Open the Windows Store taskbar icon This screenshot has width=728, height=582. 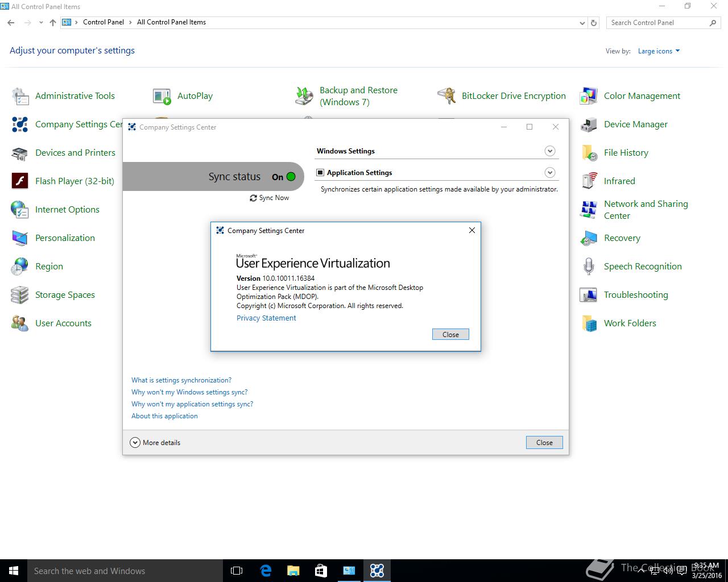coord(321,571)
